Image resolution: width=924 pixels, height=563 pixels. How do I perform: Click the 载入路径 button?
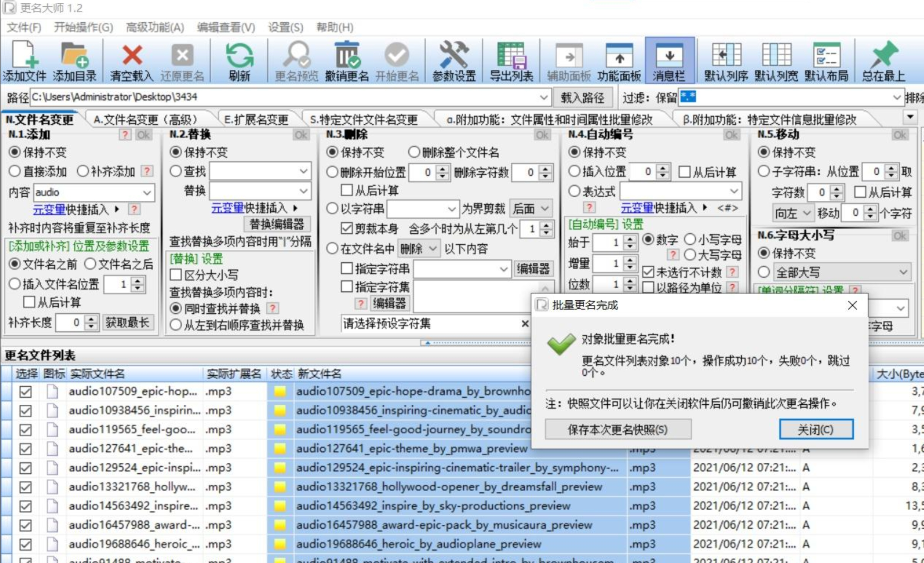(582, 98)
